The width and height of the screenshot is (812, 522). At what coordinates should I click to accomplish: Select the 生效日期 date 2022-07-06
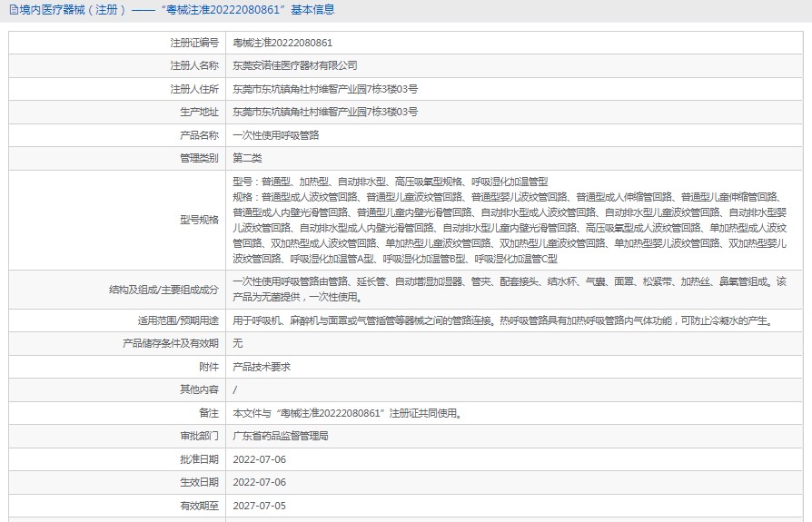pyautogui.click(x=260, y=482)
